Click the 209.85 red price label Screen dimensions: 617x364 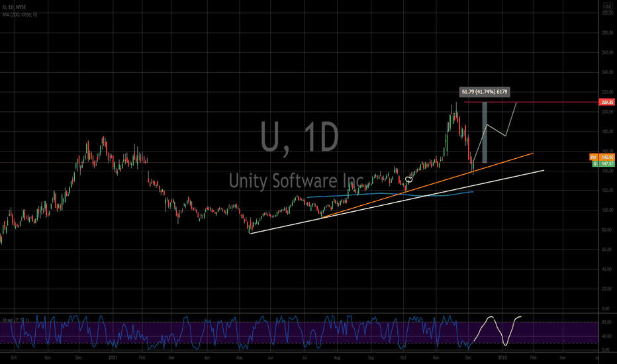coord(606,103)
